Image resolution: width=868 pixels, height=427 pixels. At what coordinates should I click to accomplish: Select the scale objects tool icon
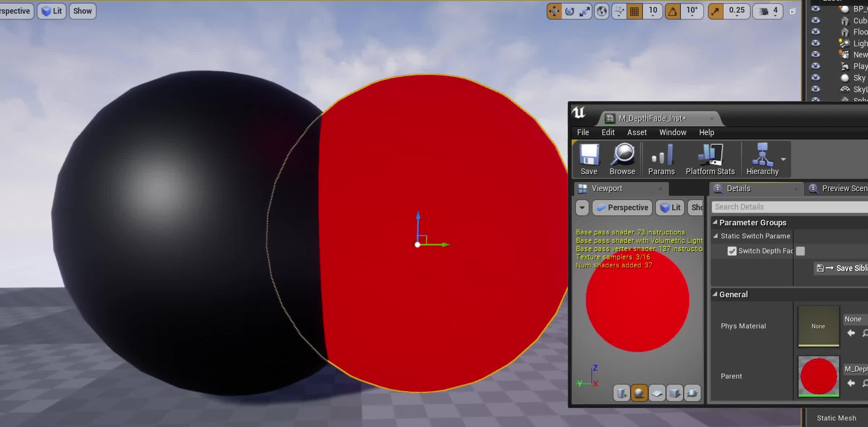(x=584, y=11)
